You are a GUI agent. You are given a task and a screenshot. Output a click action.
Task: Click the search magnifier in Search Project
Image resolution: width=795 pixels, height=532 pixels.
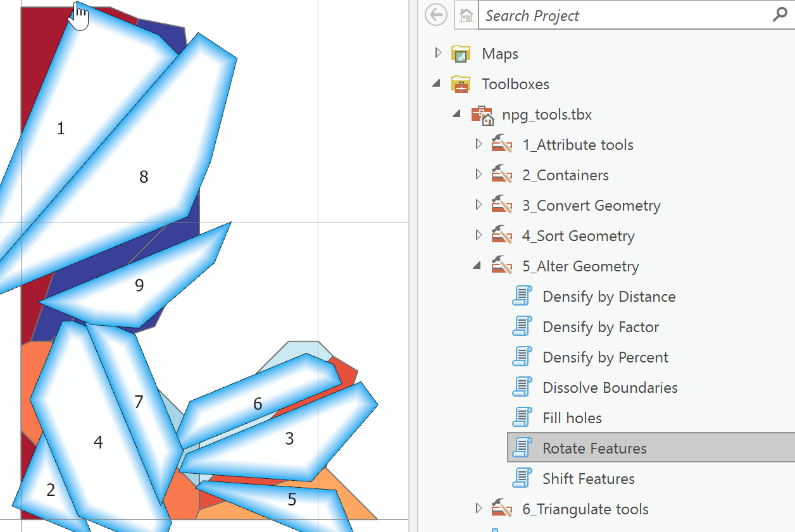pyautogui.click(x=780, y=15)
